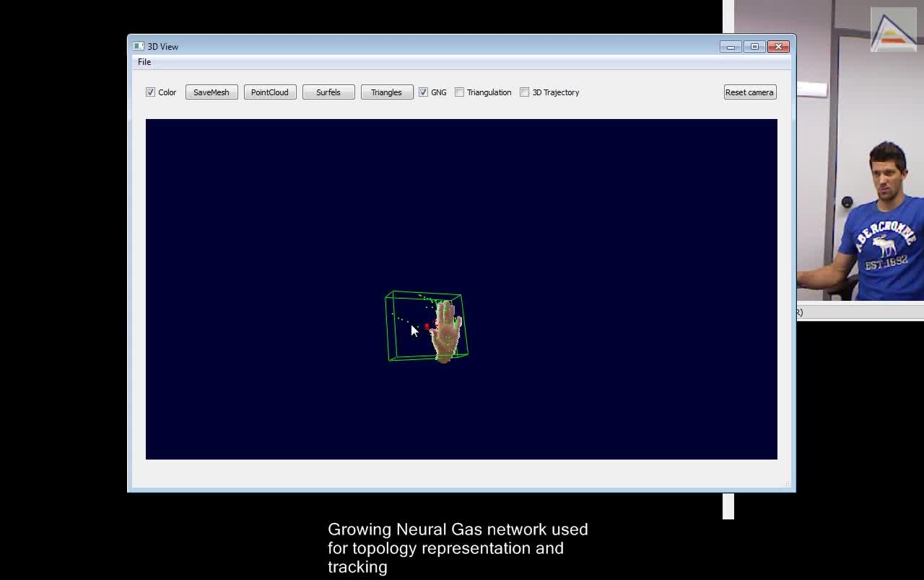Click the triangular logo in top-right corner
This screenshot has height=580, width=924.
(893, 30)
